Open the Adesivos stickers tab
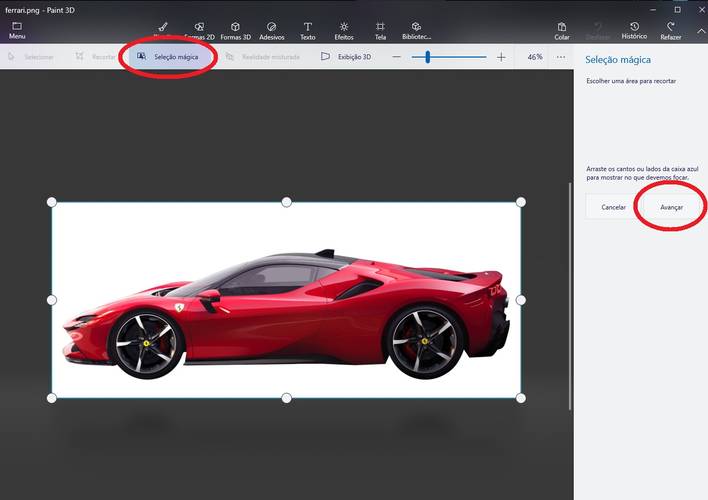The image size is (708, 500). click(271, 31)
